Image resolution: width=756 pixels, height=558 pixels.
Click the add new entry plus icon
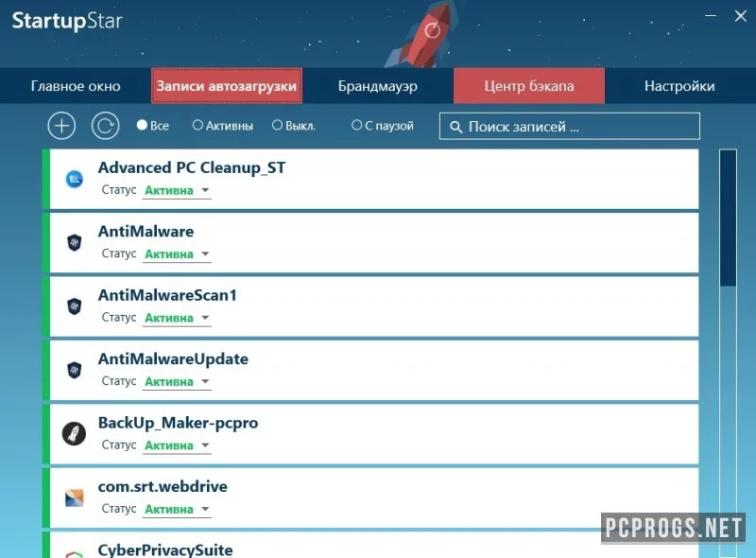(61, 126)
